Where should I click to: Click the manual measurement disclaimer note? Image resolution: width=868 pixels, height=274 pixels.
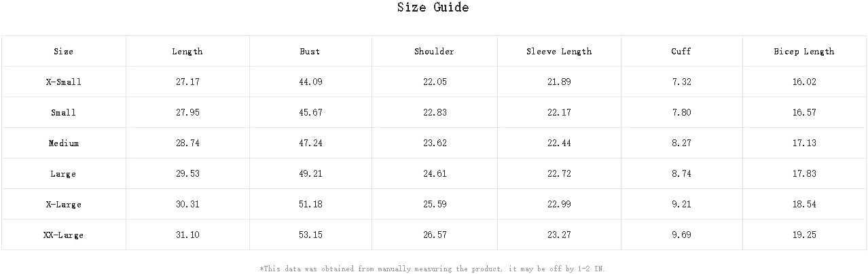[x=432, y=269]
